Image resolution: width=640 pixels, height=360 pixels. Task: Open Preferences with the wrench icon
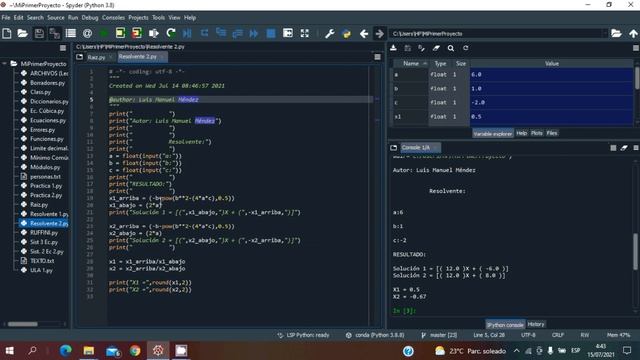pos(329,33)
